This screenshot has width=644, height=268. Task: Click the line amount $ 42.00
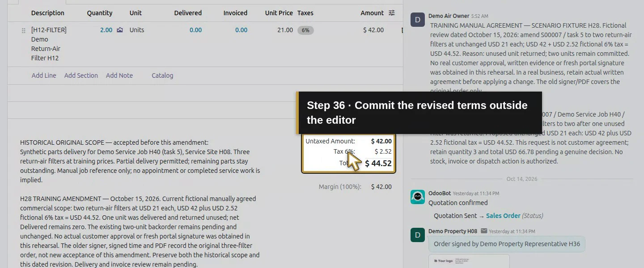pos(373,30)
